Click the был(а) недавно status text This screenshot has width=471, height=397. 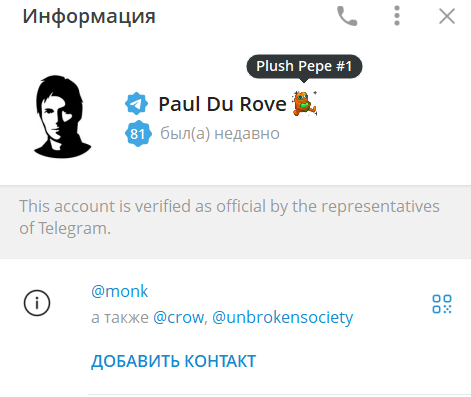point(220,134)
